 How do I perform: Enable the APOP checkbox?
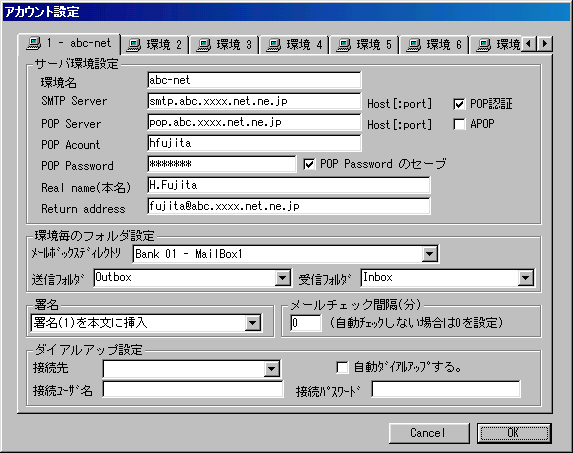[459, 124]
